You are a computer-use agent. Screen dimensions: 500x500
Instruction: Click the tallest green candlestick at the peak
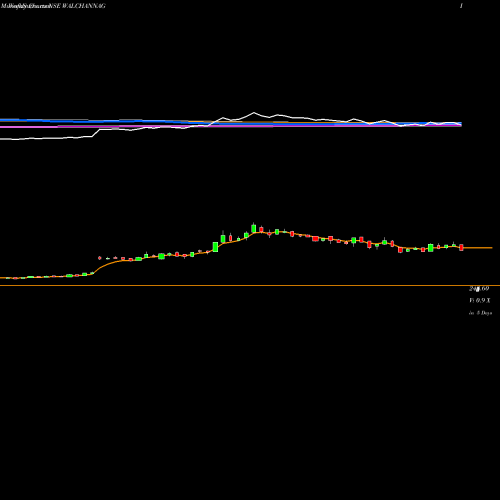[254, 228]
